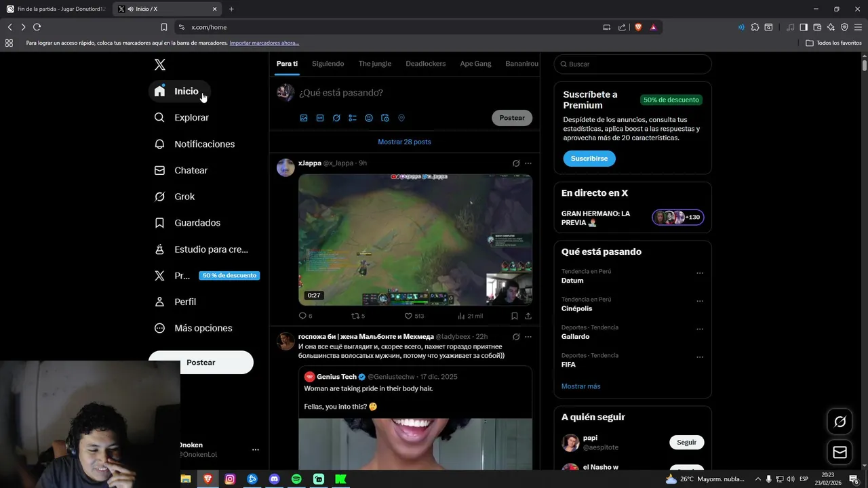
Task: Share xJappa's post
Action: tap(528, 316)
